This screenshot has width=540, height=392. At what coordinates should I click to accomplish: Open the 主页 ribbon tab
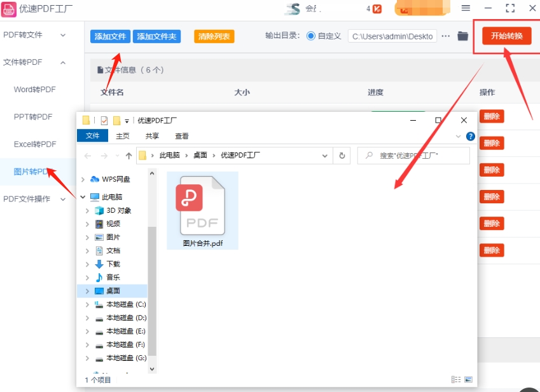(123, 136)
